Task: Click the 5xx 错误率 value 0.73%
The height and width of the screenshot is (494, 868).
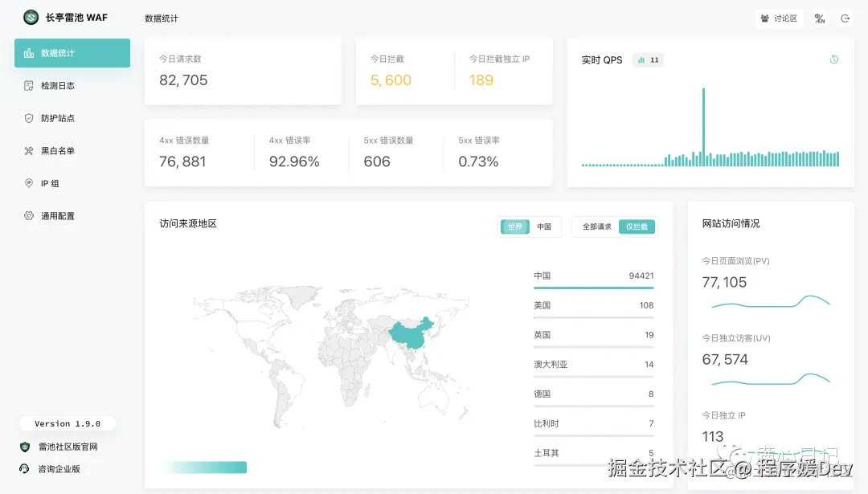Action: 478,161
